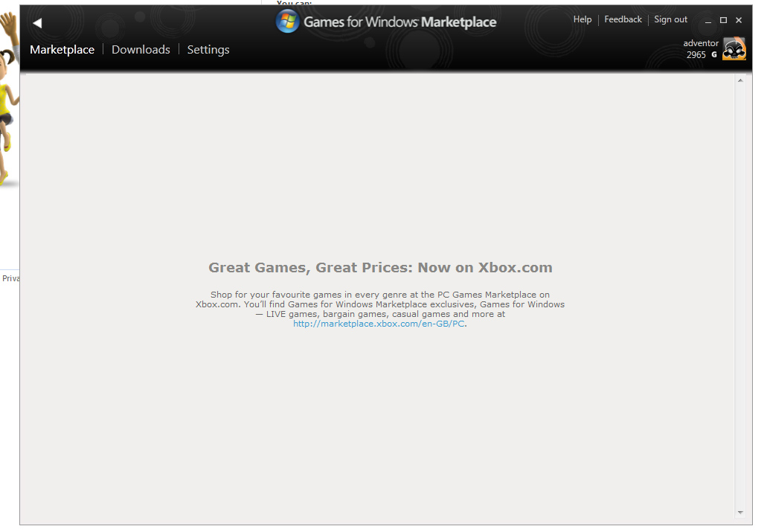
Task: Click the Windows logo orb icon
Action: (x=288, y=22)
